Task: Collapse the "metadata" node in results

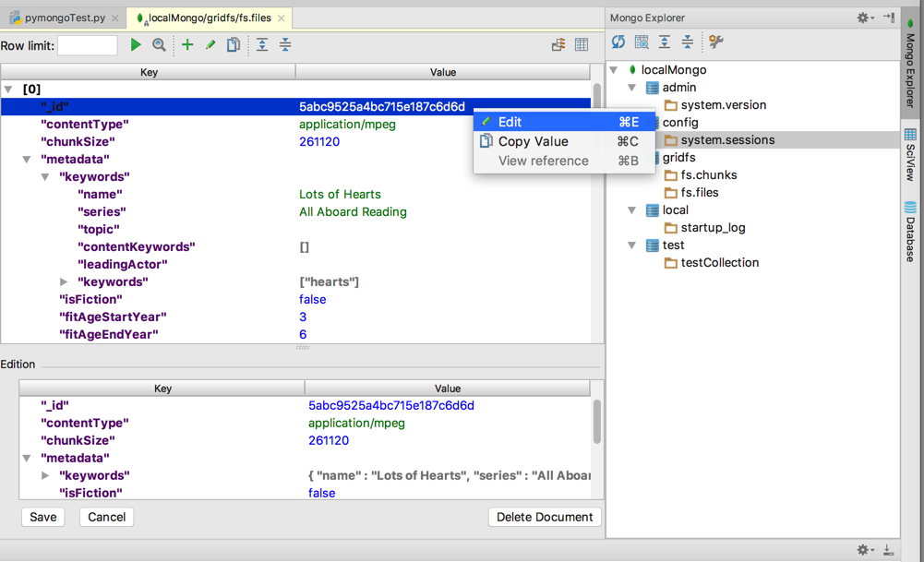Action: [x=27, y=160]
